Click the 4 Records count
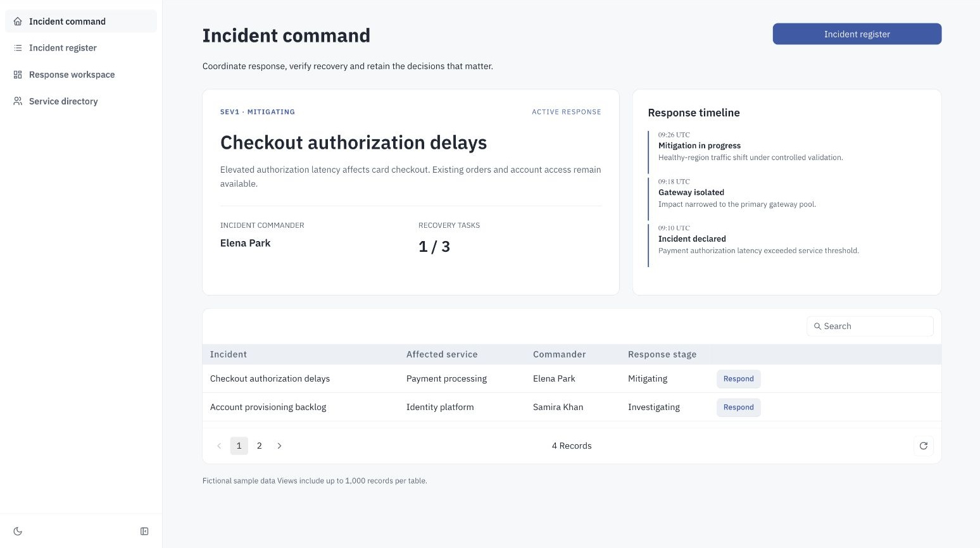 pos(572,446)
